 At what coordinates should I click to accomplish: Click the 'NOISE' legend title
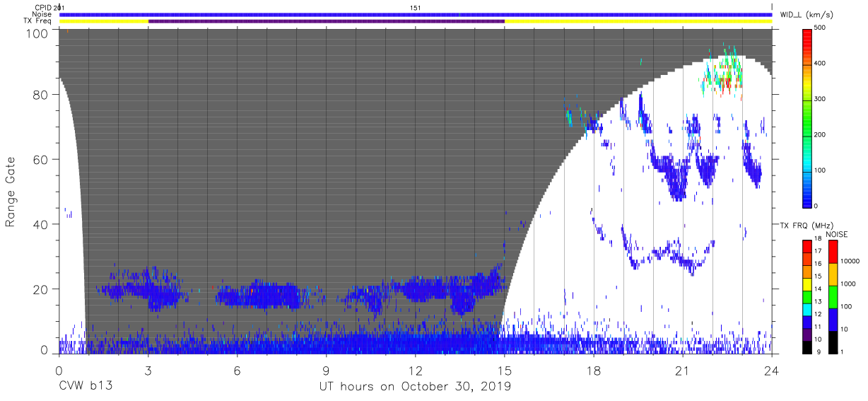837,233
